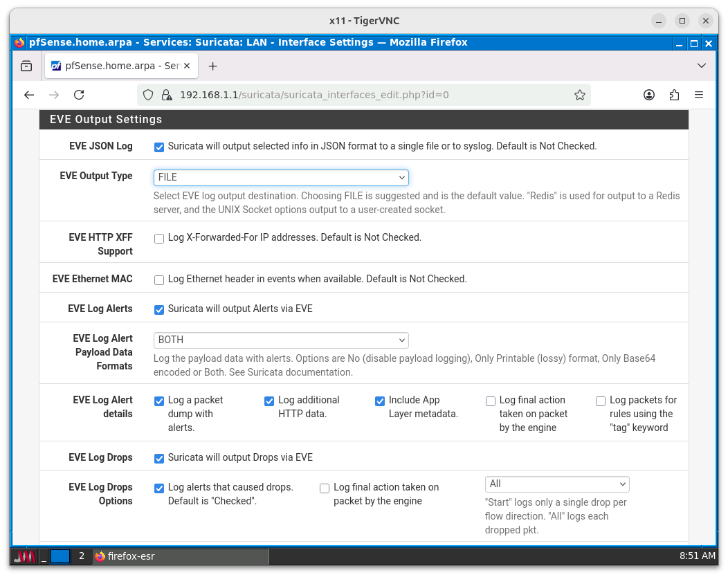Open the Payload Data Formats BOTH dropdown
This screenshot has width=728, height=577.
[281, 340]
